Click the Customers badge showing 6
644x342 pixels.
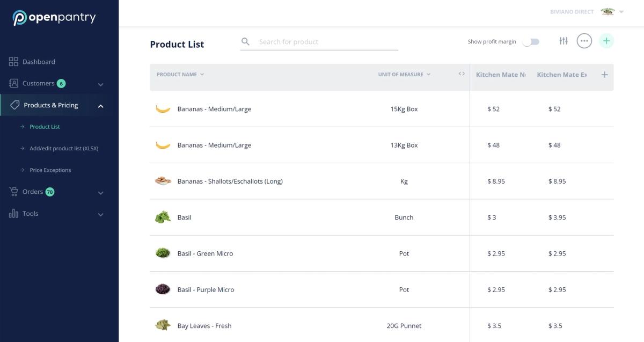[61, 83]
